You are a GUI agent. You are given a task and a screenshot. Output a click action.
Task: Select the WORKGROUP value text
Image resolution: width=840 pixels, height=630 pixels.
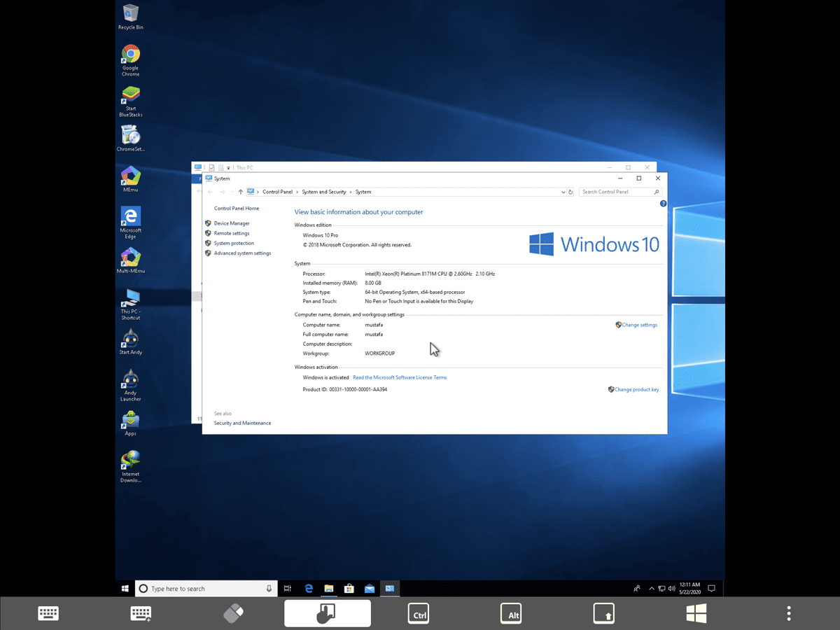pyautogui.click(x=380, y=353)
